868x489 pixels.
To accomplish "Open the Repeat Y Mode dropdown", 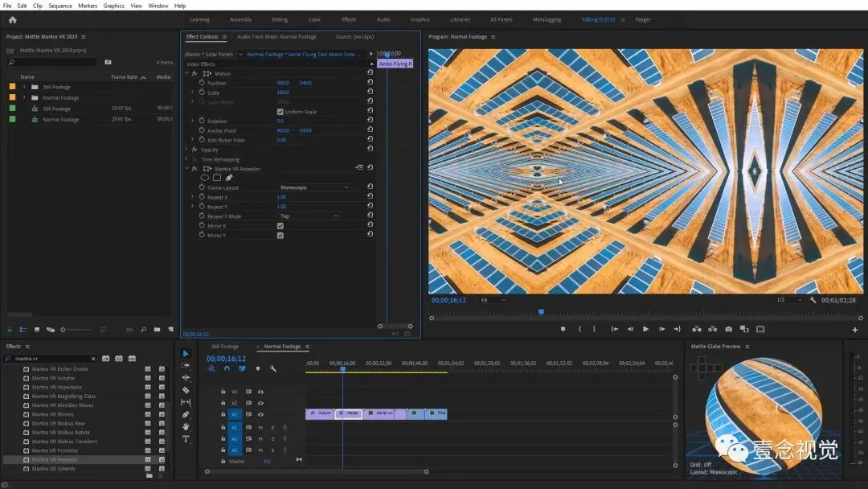I will coord(309,216).
